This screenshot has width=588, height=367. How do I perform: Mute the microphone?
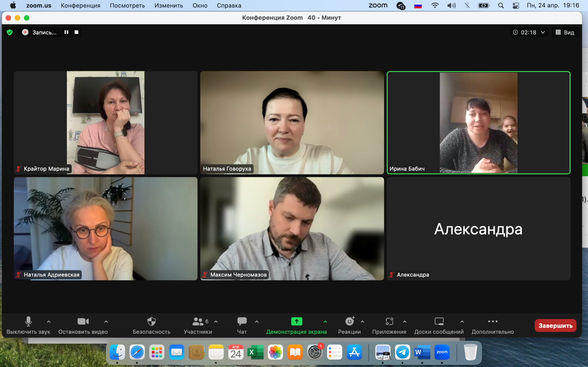coord(28,321)
